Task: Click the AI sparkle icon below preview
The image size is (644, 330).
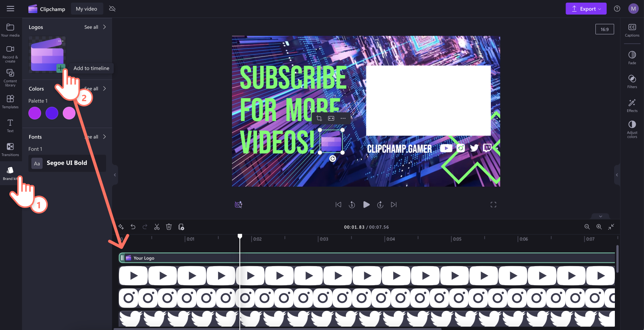Action: [239, 205]
